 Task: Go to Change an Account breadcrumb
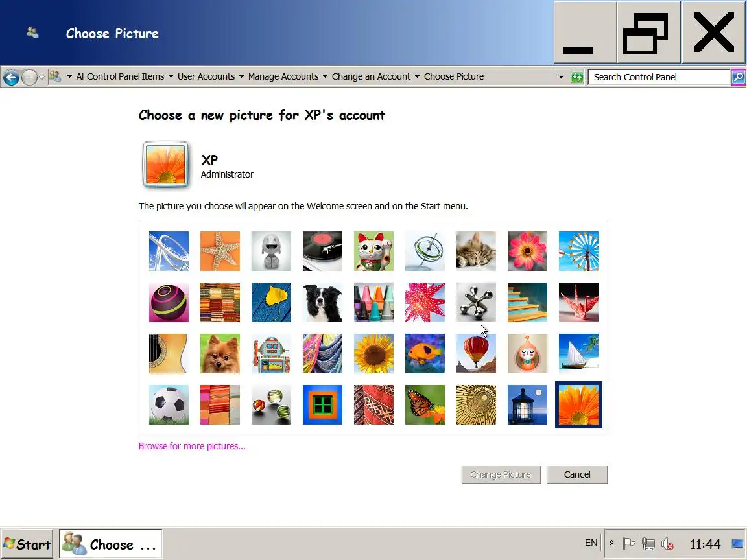[371, 76]
